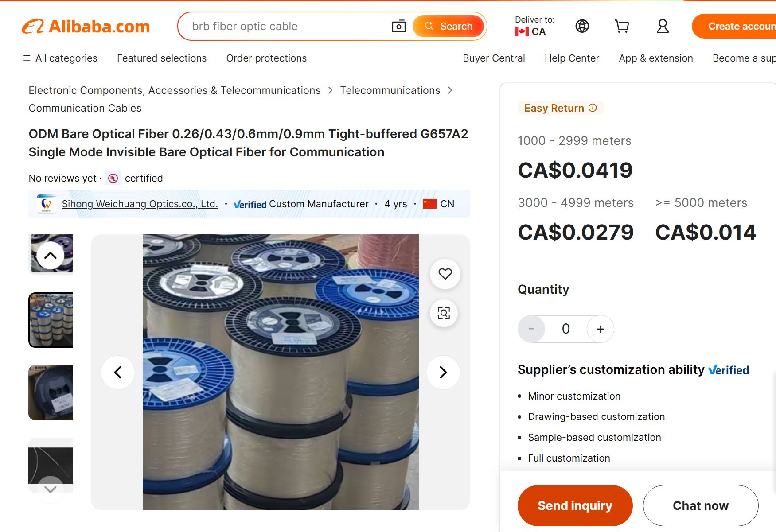Click the image search camera icon
Viewport: 776px width, 532px height.
(398, 26)
